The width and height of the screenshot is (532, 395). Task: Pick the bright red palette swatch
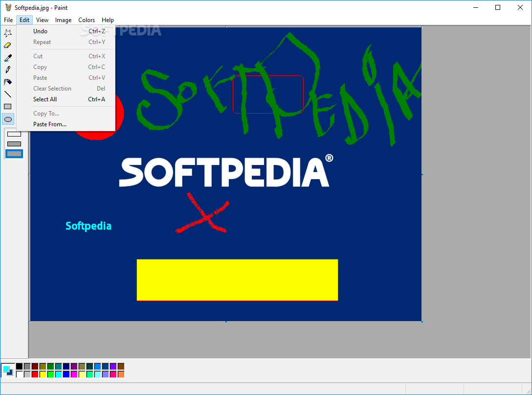pos(35,374)
